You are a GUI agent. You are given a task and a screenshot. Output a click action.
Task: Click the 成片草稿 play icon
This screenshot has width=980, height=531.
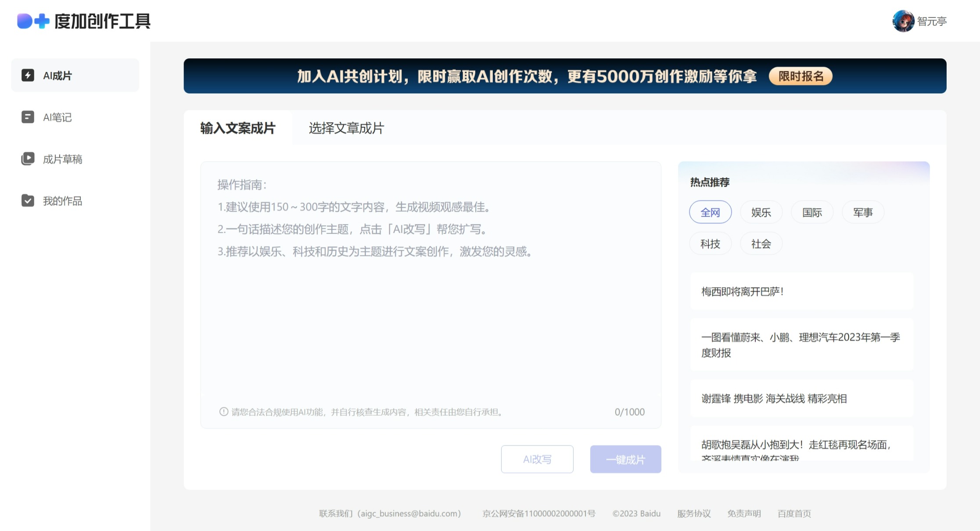click(x=28, y=159)
